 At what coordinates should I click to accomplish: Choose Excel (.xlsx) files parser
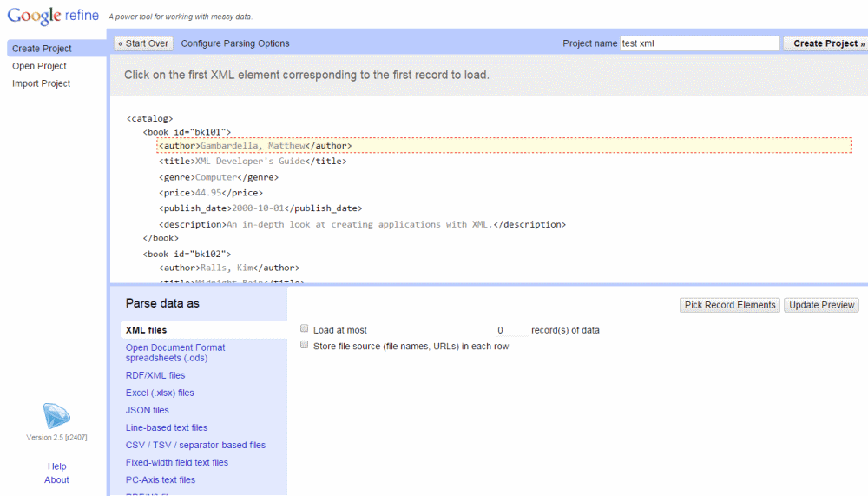pos(160,393)
